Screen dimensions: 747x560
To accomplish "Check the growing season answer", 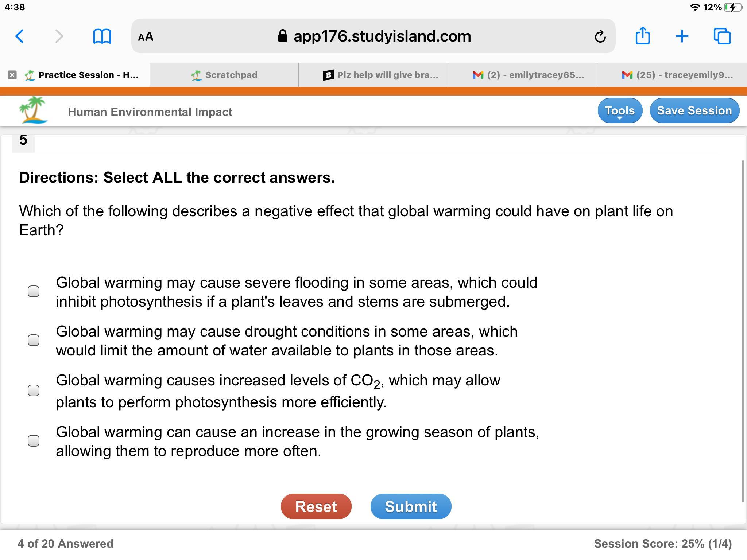I will [34, 441].
